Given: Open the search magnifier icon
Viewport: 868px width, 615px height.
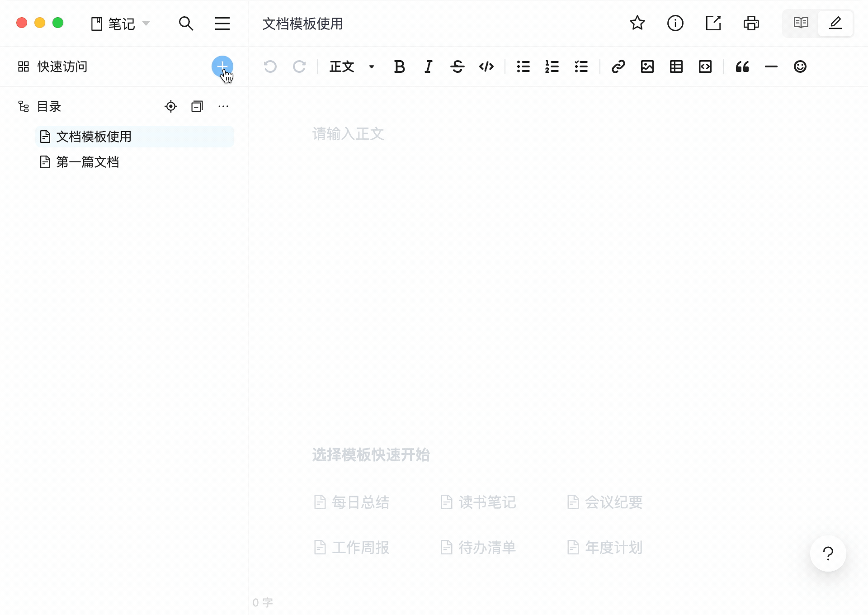Looking at the screenshot, I should (186, 24).
